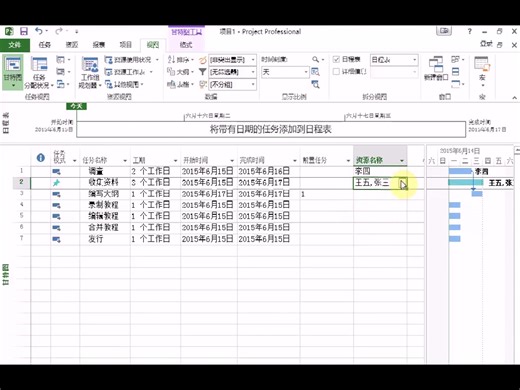Open the 资源名称 column filter arrow
The height and width of the screenshot is (390, 520).
(402, 161)
